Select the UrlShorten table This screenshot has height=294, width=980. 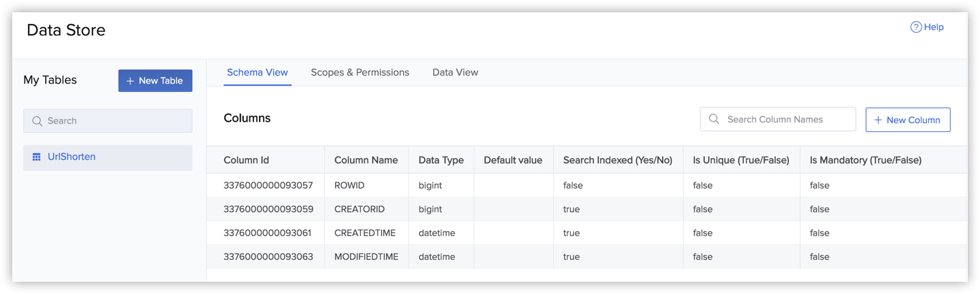coord(71,157)
